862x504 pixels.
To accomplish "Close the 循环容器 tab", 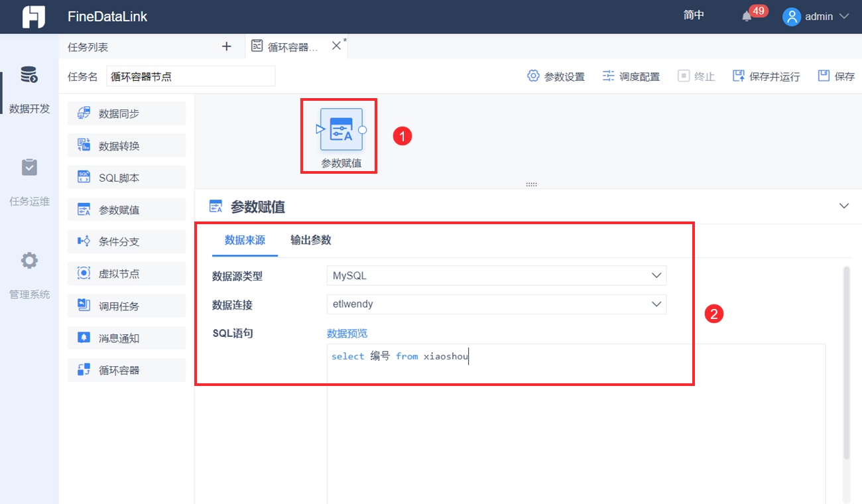I will pyautogui.click(x=336, y=46).
